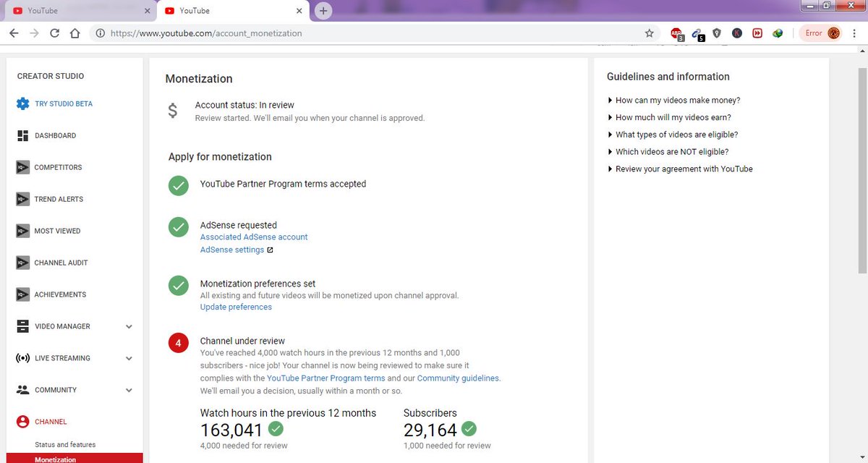
Task: Open the AdSense settings link
Action: pyautogui.click(x=232, y=250)
